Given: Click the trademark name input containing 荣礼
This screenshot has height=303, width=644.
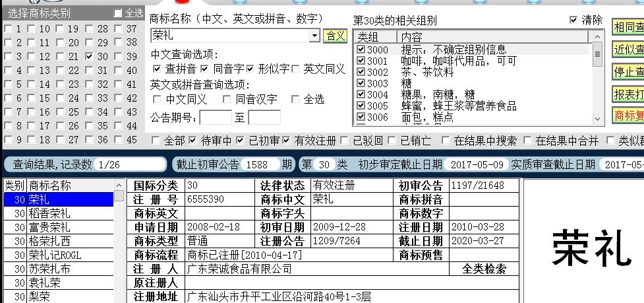Looking at the screenshot, I should click(231, 36).
